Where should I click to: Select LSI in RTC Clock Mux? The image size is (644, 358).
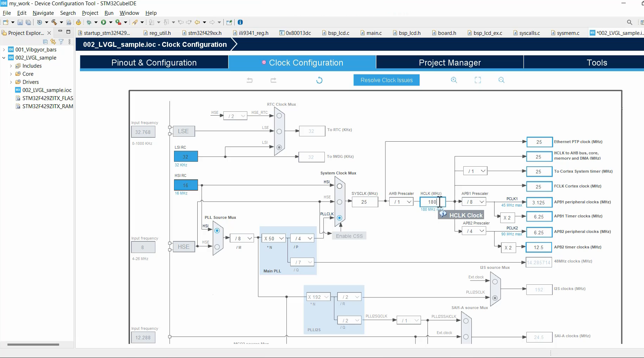[x=279, y=147]
